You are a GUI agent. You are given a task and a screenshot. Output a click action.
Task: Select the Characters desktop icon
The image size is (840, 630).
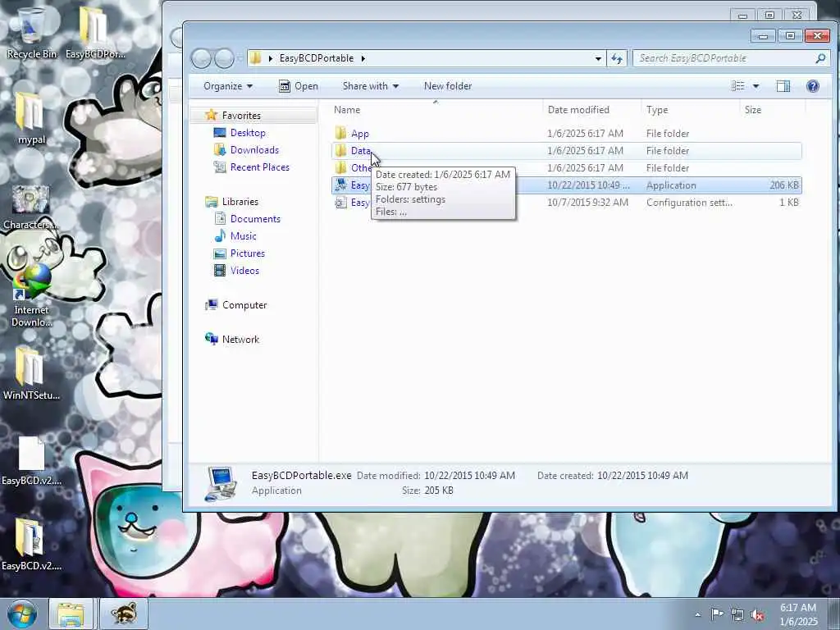pos(31,208)
